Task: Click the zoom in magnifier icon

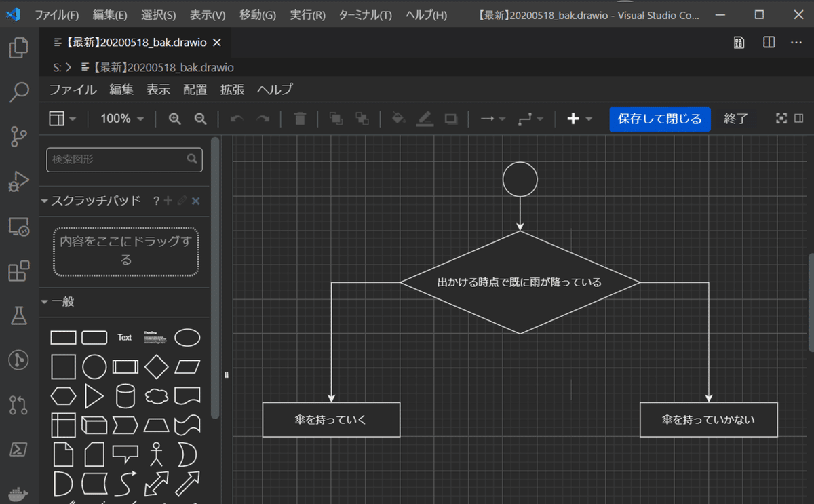Action: [175, 119]
